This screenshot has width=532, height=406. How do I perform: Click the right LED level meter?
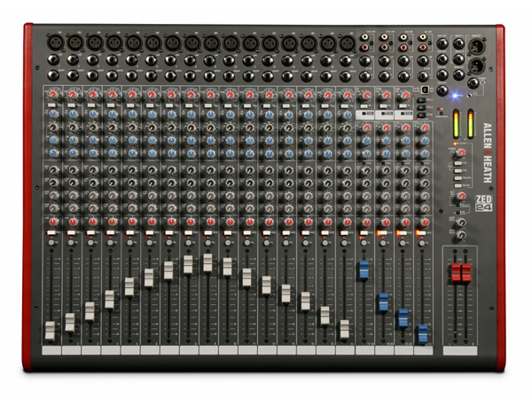click(470, 124)
